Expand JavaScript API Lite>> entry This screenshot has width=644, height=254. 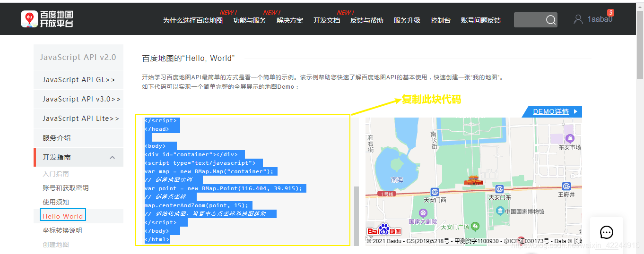click(78, 119)
